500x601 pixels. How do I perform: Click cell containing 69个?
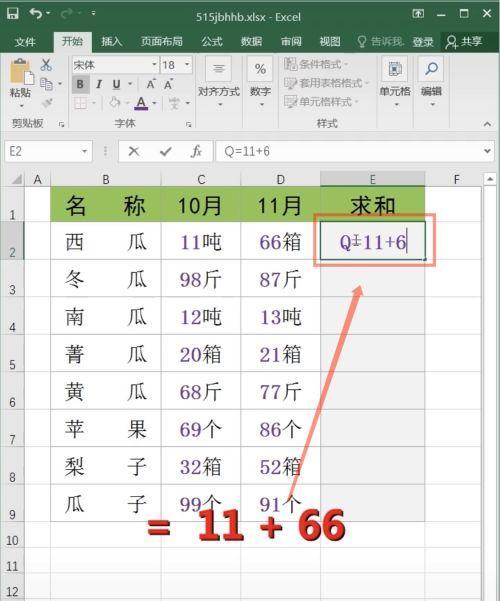click(201, 429)
